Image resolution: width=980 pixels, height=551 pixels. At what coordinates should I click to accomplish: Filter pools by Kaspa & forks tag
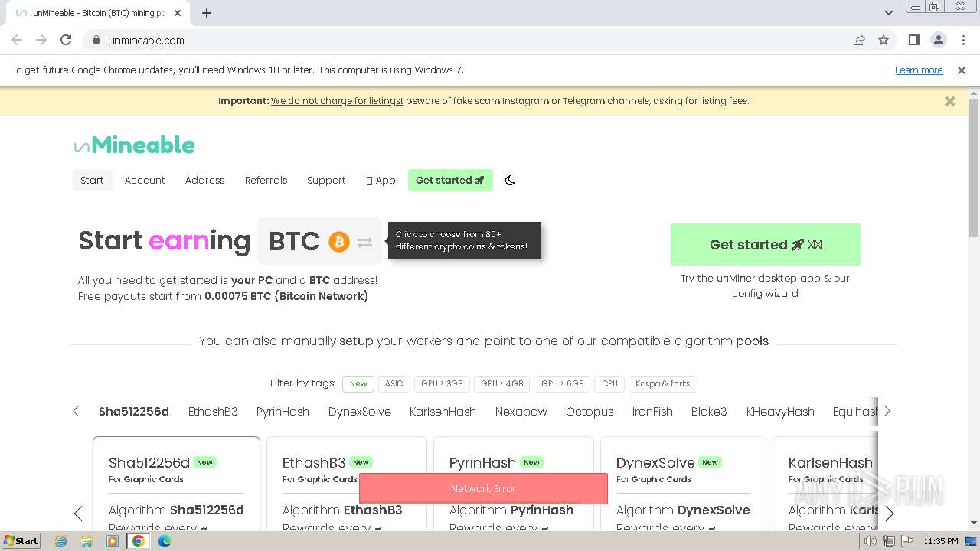coord(662,383)
